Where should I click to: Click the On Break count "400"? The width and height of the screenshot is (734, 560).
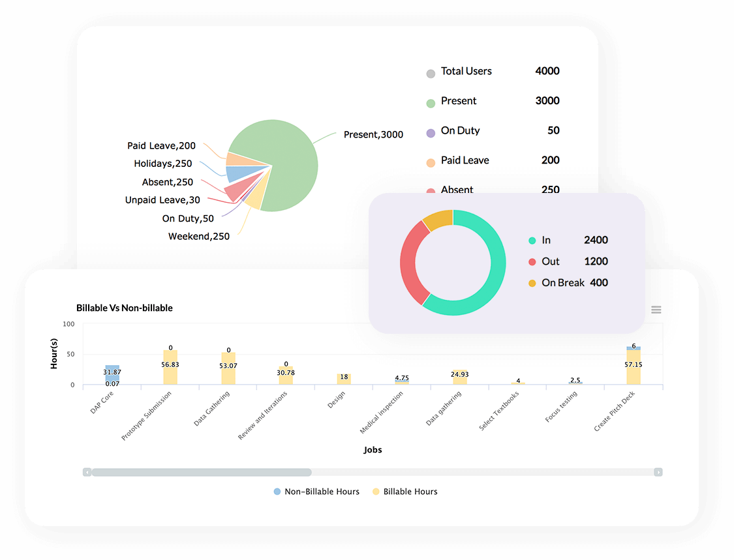pyautogui.click(x=599, y=283)
